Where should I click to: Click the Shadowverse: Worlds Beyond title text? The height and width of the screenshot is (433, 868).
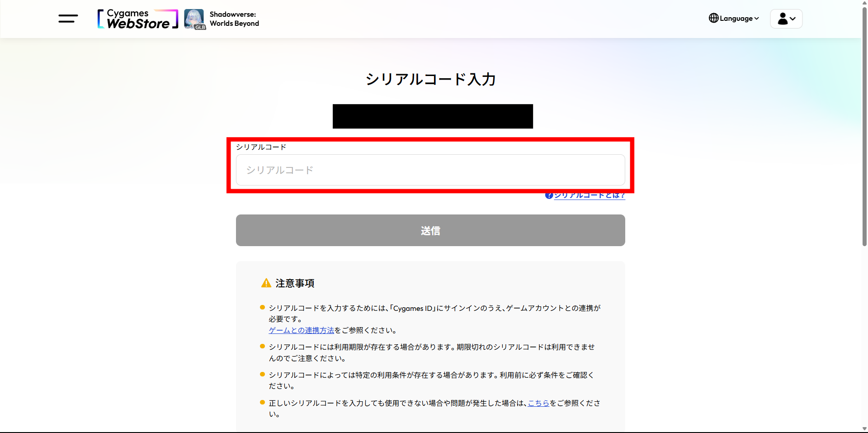point(234,19)
